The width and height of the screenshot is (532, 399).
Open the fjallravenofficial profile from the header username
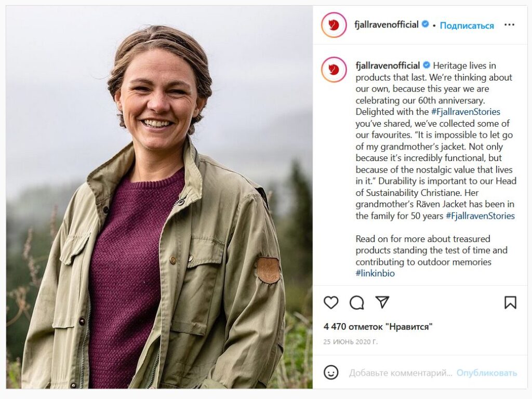(x=387, y=25)
